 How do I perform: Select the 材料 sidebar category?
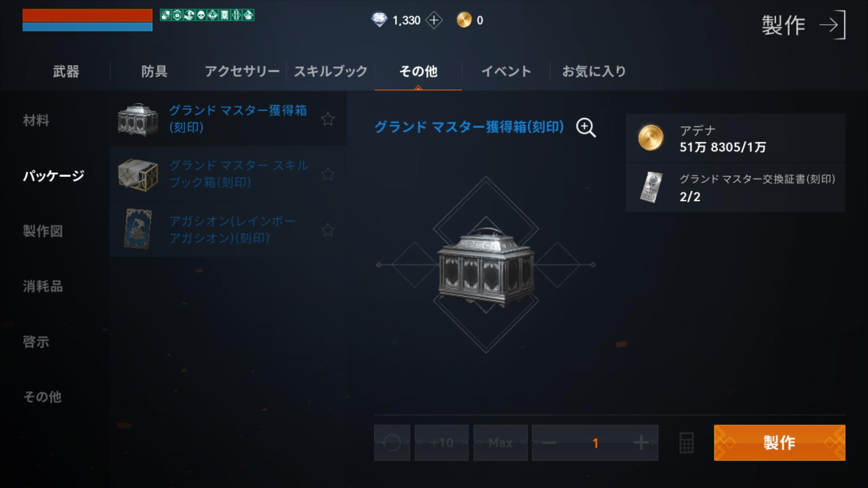pyautogui.click(x=36, y=121)
